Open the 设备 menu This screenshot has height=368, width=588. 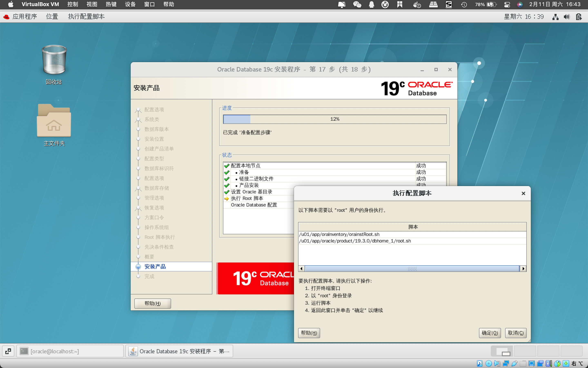pyautogui.click(x=130, y=4)
